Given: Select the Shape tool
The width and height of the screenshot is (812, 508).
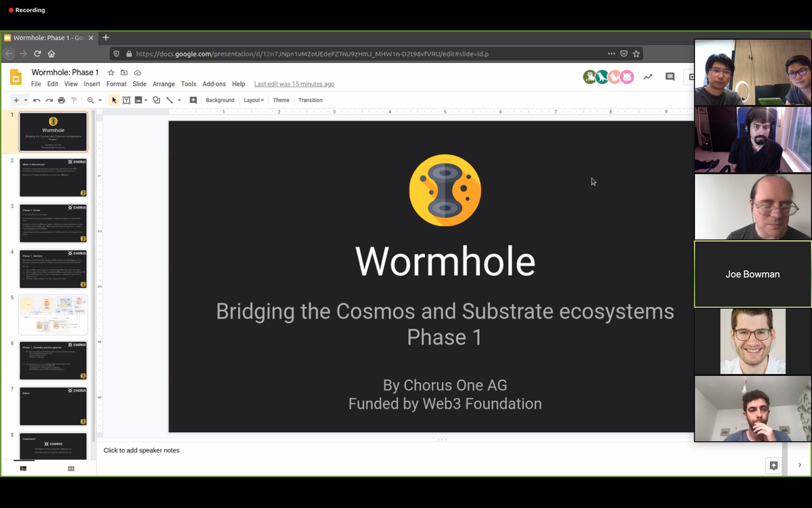Looking at the screenshot, I should [156, 100].
